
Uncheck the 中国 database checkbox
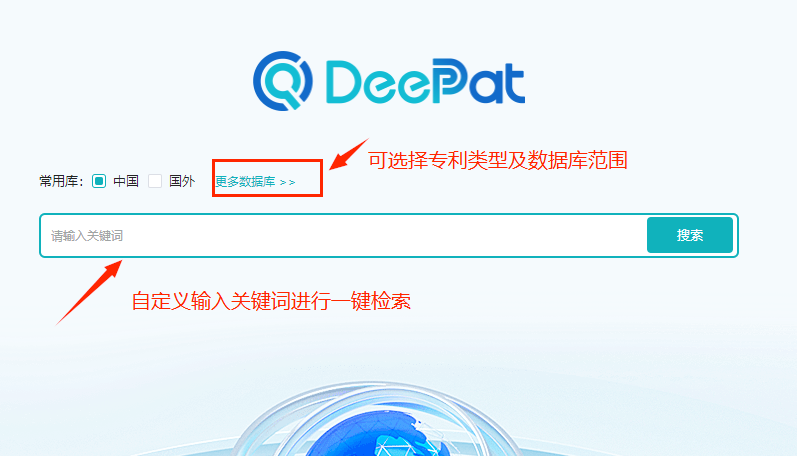click(x=99, y=181)
